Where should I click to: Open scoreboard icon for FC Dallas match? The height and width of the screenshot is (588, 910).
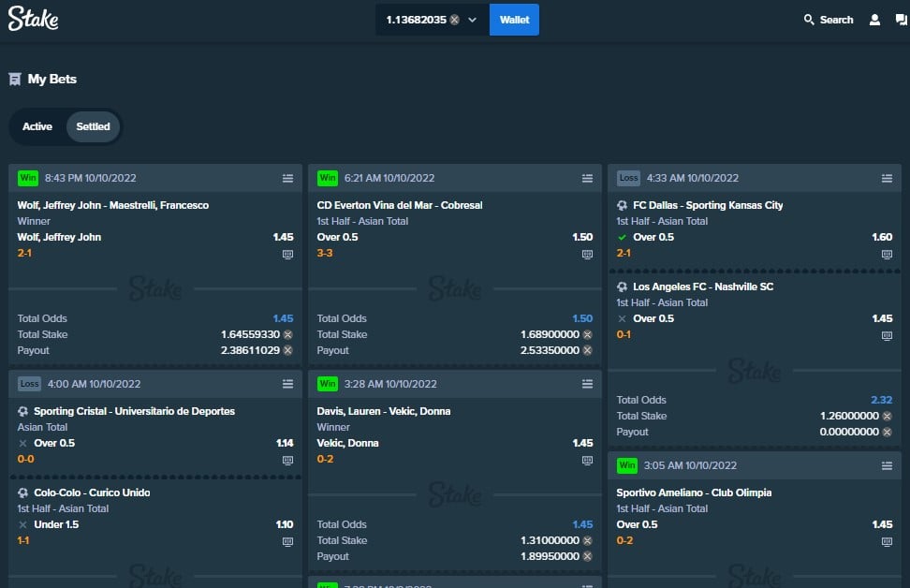tap(887, 255)
